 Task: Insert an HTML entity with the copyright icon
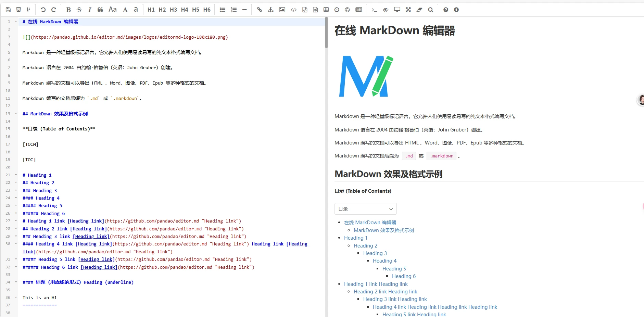pos(348,10)
